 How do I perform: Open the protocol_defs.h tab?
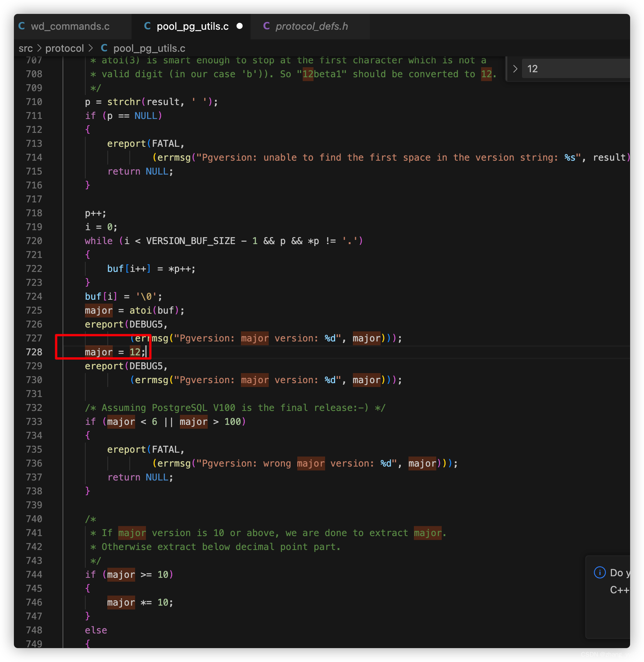311,26
